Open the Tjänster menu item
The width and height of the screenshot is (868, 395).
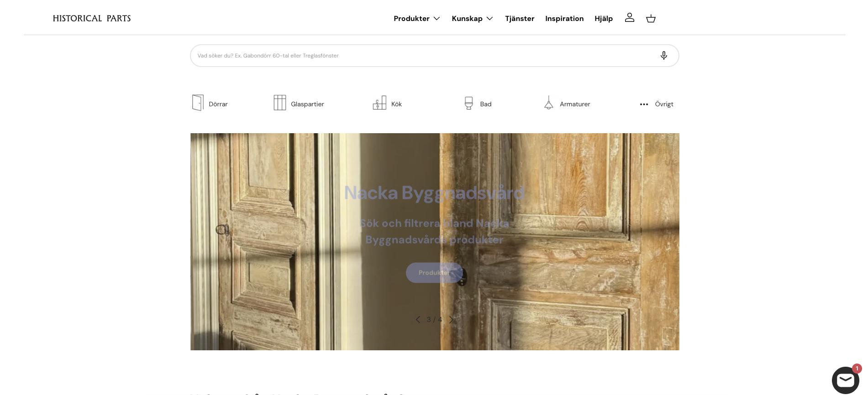[520, 18]
